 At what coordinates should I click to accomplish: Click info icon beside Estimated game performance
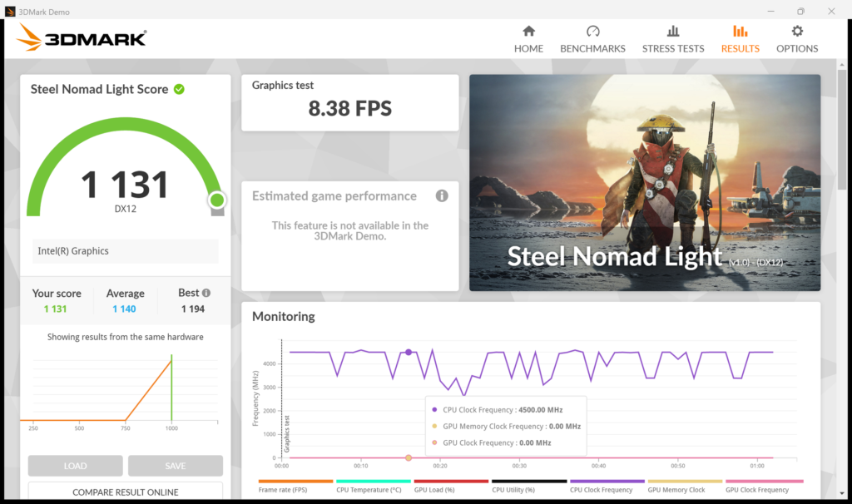coord(442,195)
